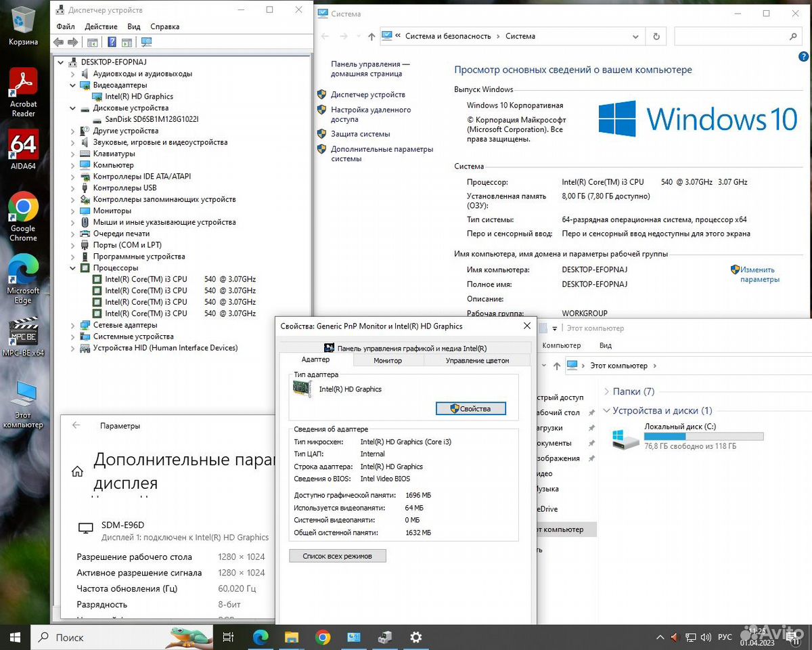Click the Device Manager taskbar icon
Screen dimensions: 812x650
click(385, 637)
